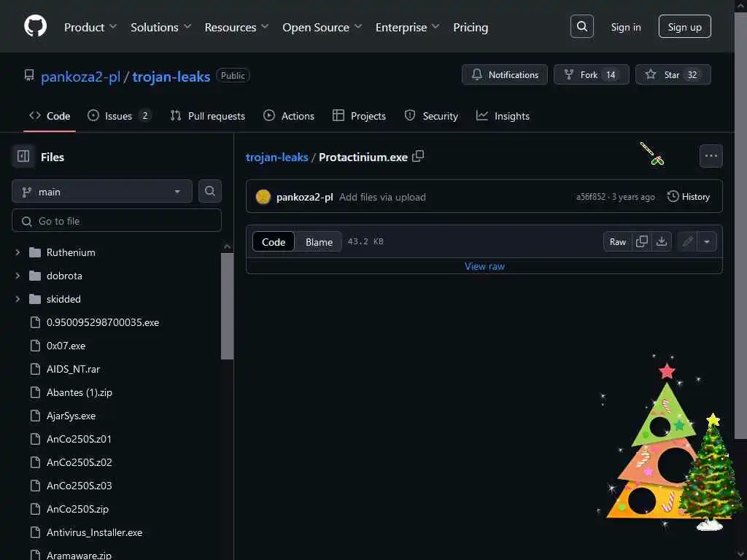Open the Insights tab
Viewport: 747px width, 560px height.
(x=503, y=116)
